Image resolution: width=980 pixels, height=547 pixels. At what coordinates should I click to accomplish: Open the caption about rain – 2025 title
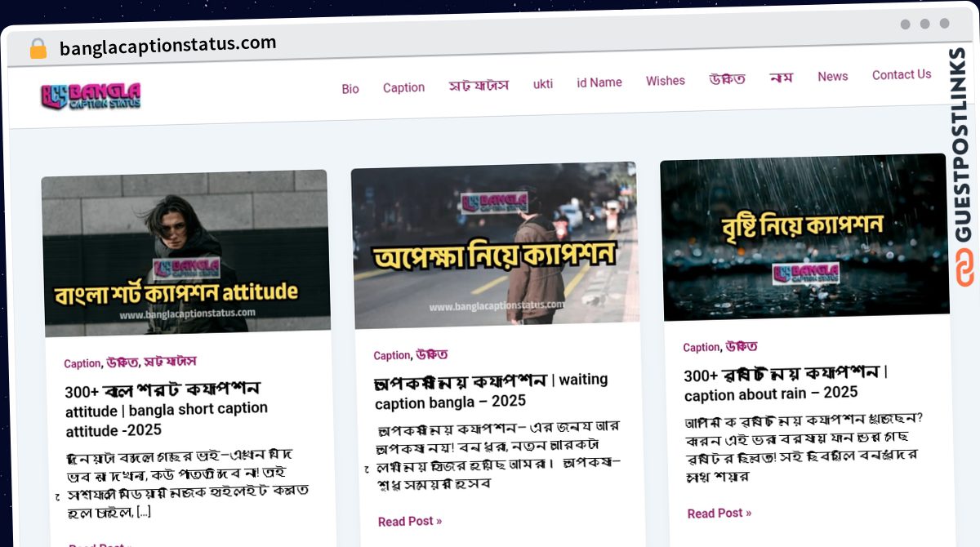pos(785,384)
